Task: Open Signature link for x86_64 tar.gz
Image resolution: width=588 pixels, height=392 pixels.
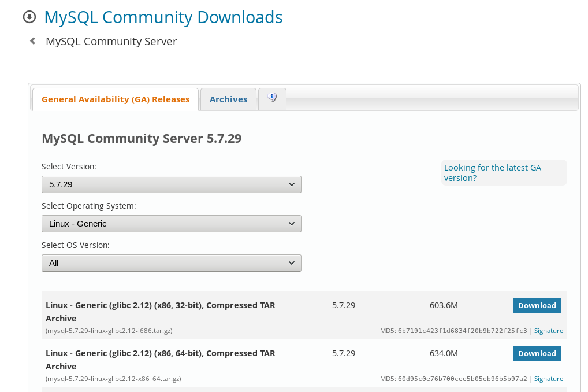Action: tap(549, 379)
